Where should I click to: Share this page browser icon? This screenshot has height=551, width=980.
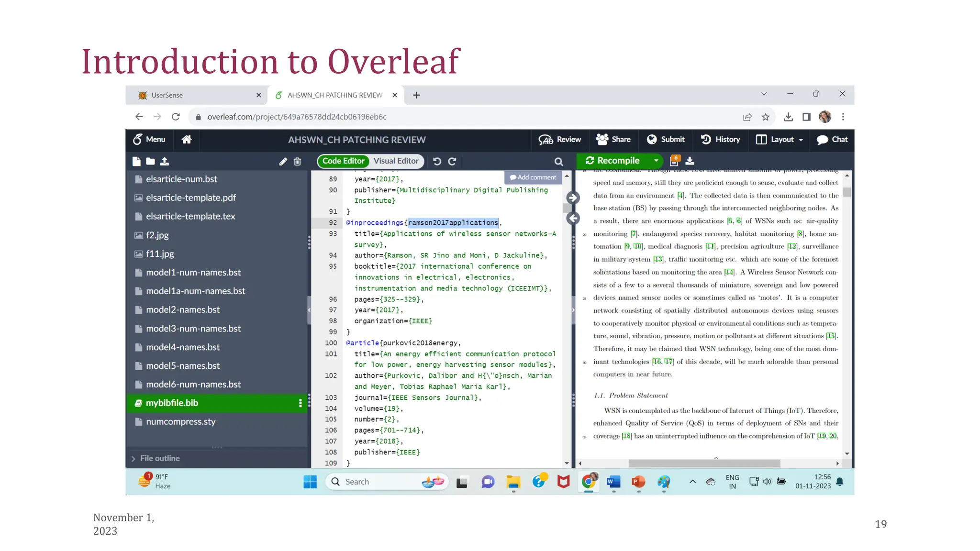point(747,117)
